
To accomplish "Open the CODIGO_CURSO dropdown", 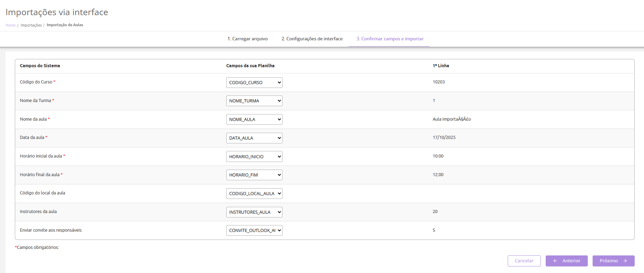I will coord(254,83).
